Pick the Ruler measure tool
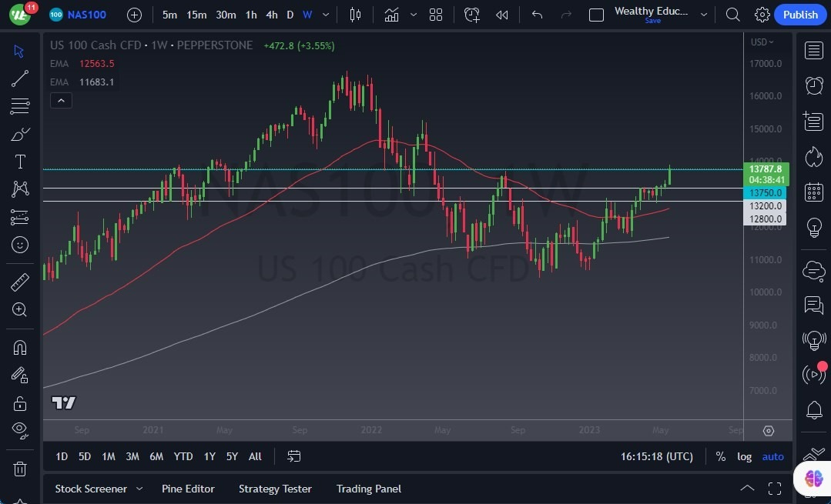Screen dimensions: 831x504 point(19,282)
